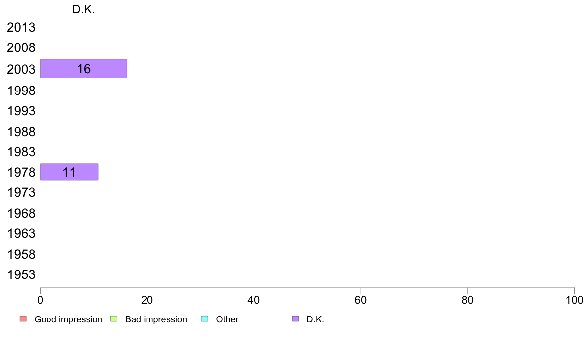Click the 2013 year label
The width and height of the screenshot is (588, 364).
21,27
